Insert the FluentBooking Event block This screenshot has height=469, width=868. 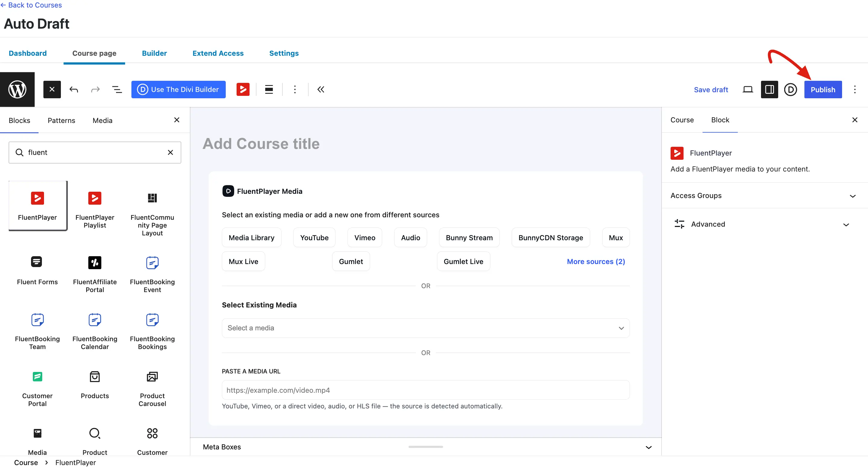point(152,274)
